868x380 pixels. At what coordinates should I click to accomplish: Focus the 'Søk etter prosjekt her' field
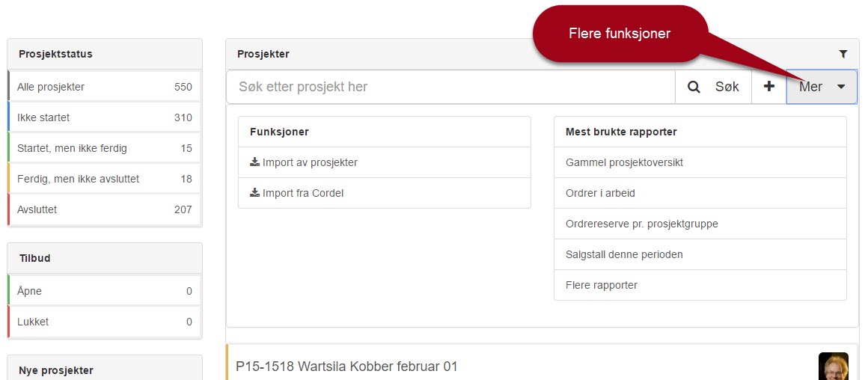point(450,87)
